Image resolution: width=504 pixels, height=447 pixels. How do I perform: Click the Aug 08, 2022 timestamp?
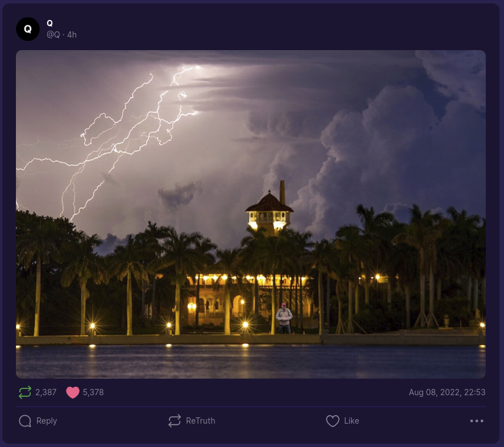click(x=447, y=392)
